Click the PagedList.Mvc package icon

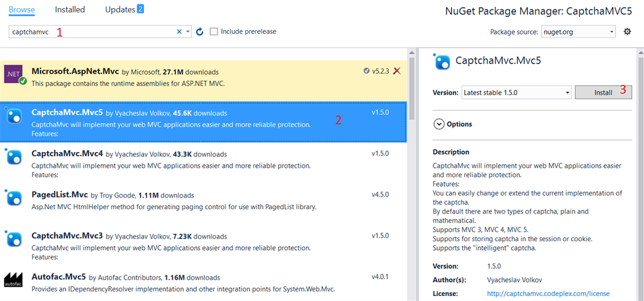(14, 199)
